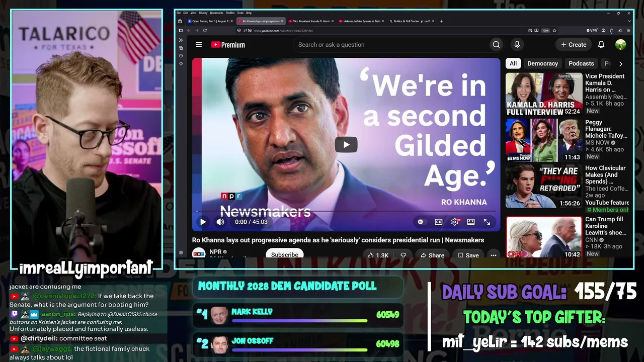Open the How Clavicular Makes video thumbnail
The image size is (644, 362).
tap(543, 186)
